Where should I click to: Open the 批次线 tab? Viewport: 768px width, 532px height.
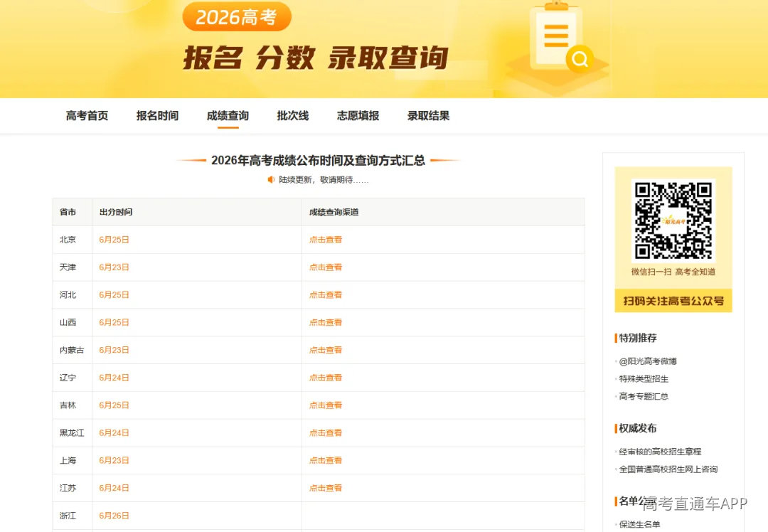point(293,116)
